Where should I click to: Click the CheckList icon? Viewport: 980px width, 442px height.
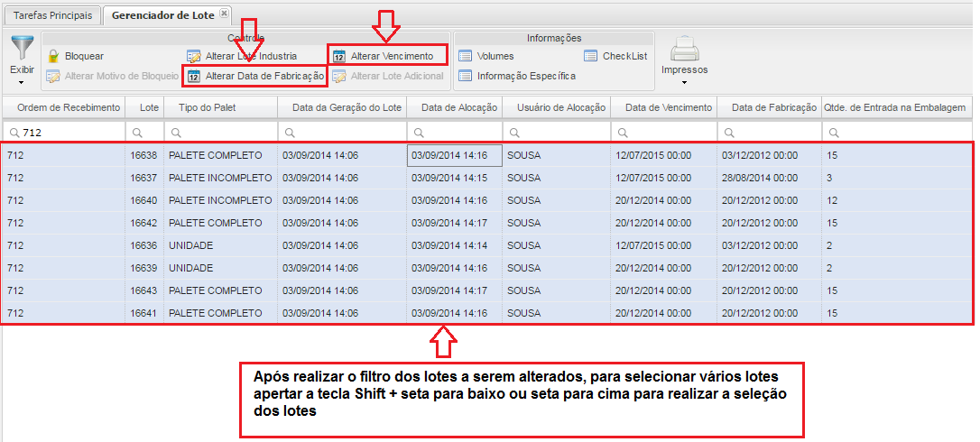[591, 56]
